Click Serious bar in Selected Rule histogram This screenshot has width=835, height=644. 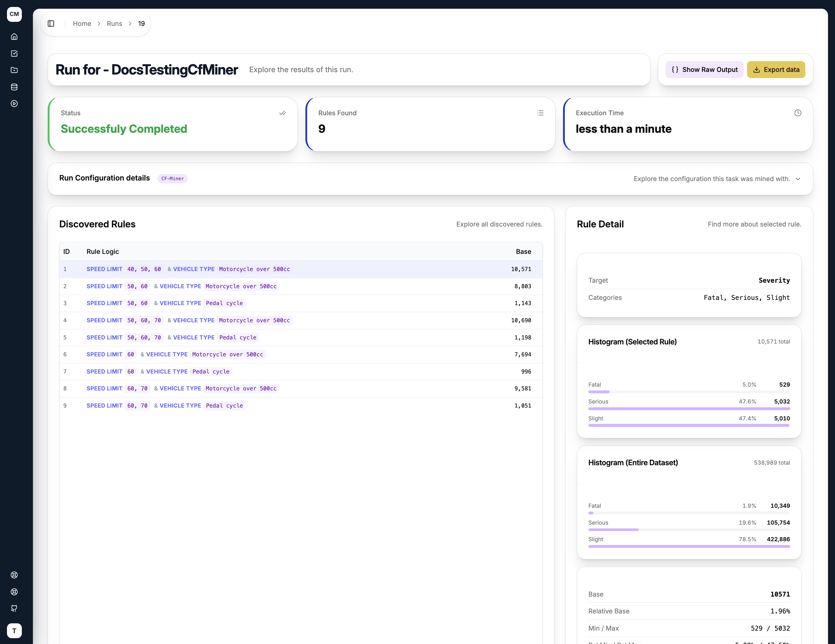(x=689, y=409)
